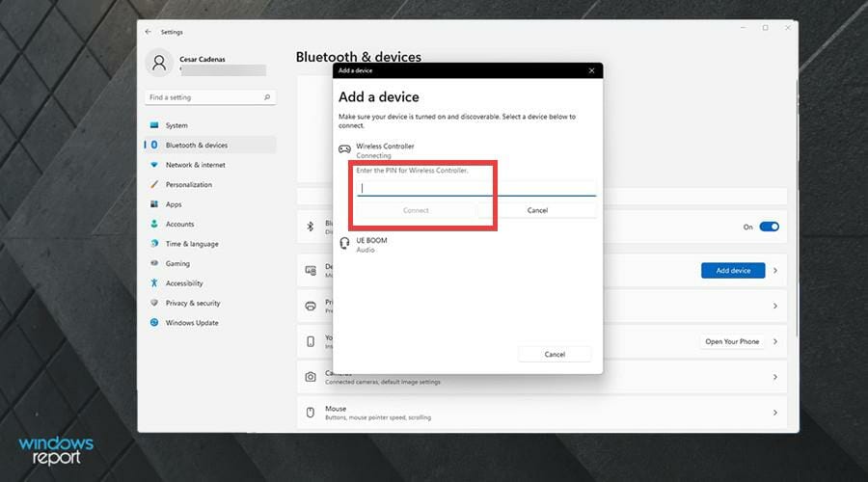Screen dimensions: 868x482
Task: Click the Bluetooth symbol icon in settings row
Action: (311, 227)
